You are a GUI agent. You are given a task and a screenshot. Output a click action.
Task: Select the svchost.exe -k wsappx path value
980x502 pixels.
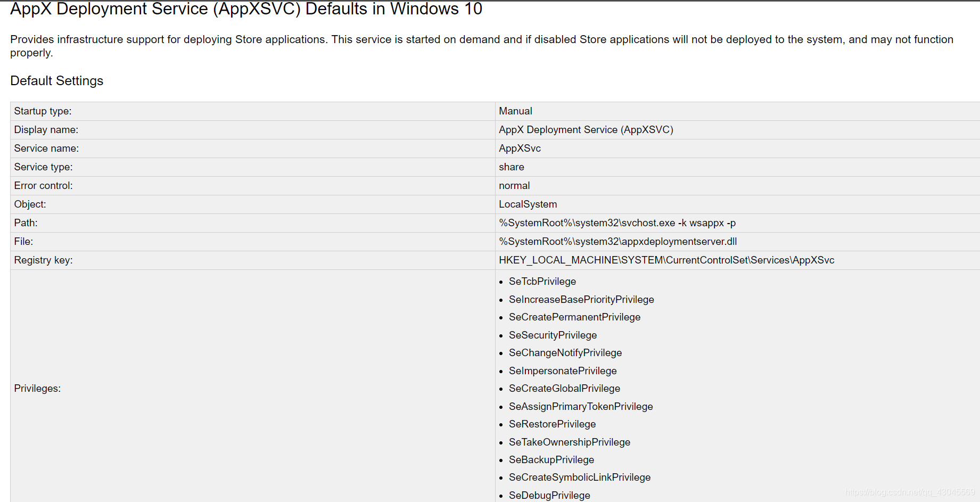tap(617, 223)
